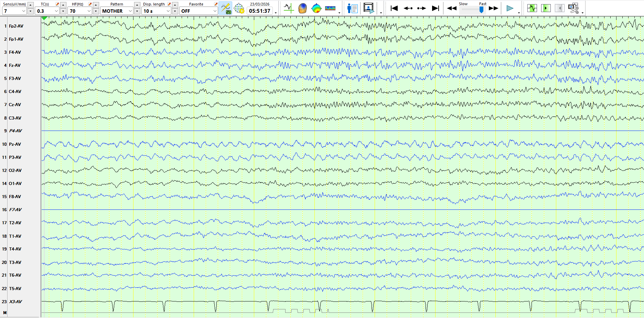
Task: Open the patient information icon
Action: coord(353,8)
